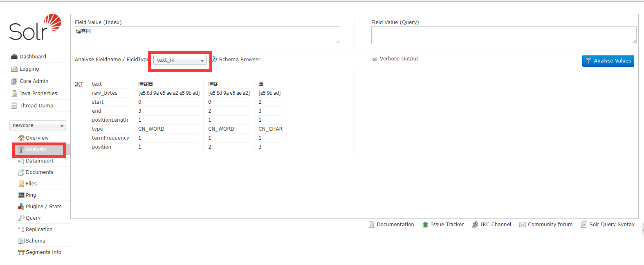Viewport: 644px width, 265px height.
Task: Click the IKT tokenizer abbreviation
Action: point(79,84)
